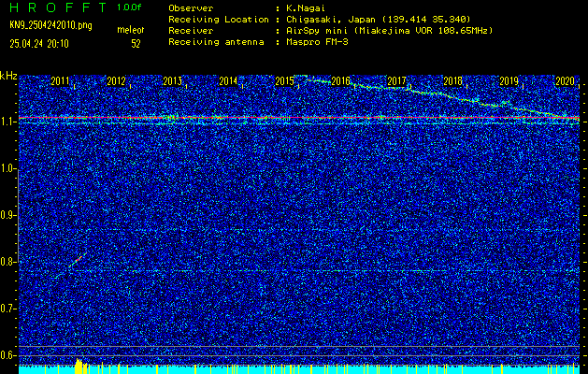The width and height of the screenshot is (588, 374).
Task: Click the 2016 time marker
Action: pos(340,81)
